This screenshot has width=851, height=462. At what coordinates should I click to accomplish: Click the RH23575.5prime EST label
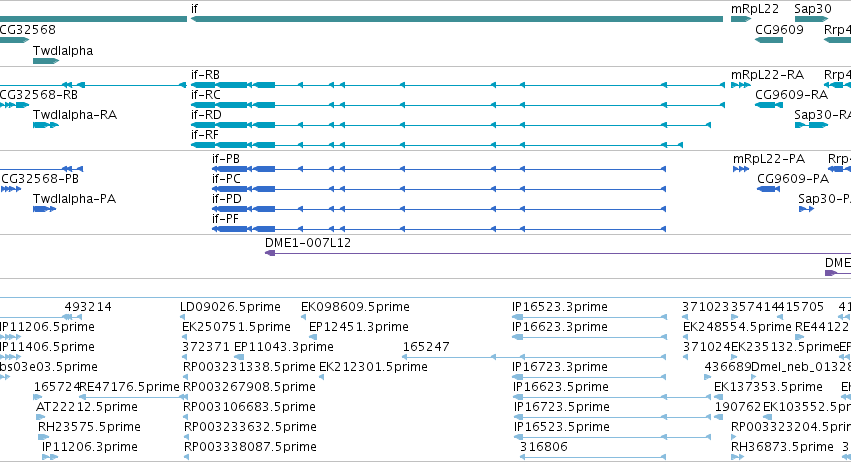point(89,427)
